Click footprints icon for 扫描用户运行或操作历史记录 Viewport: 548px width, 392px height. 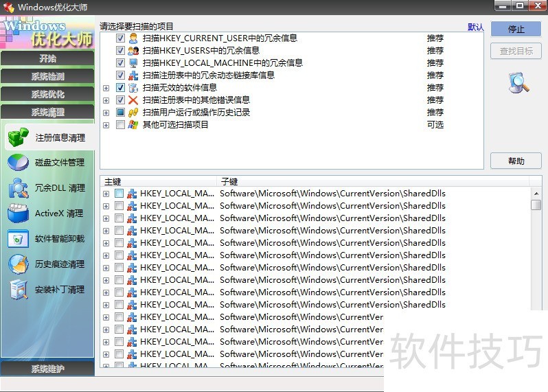point(133,113)
